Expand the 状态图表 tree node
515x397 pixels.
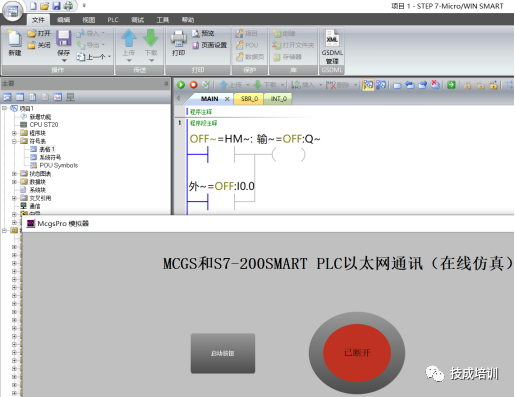[14, 174]
